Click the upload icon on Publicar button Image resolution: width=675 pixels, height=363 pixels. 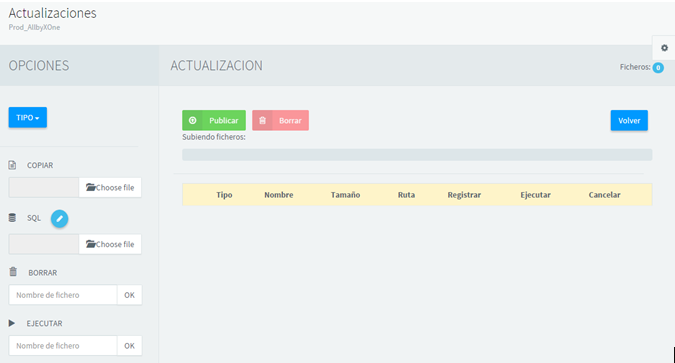click(x=192, y=121)
